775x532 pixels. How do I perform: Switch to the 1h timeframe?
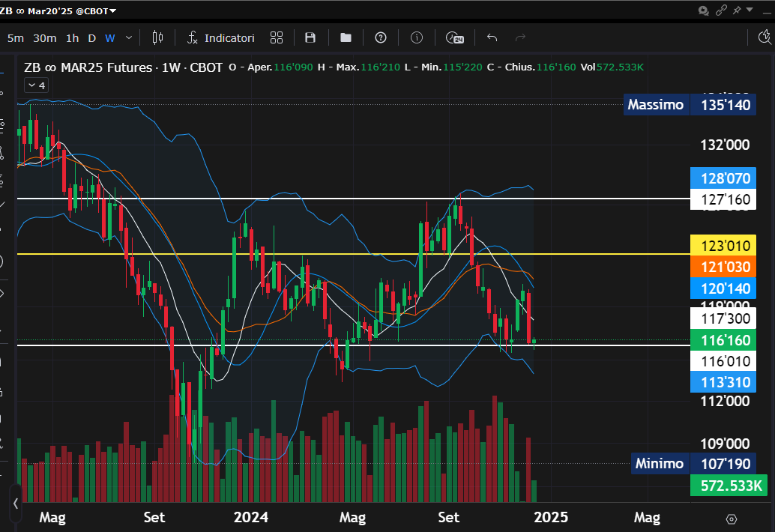(72, 37)
